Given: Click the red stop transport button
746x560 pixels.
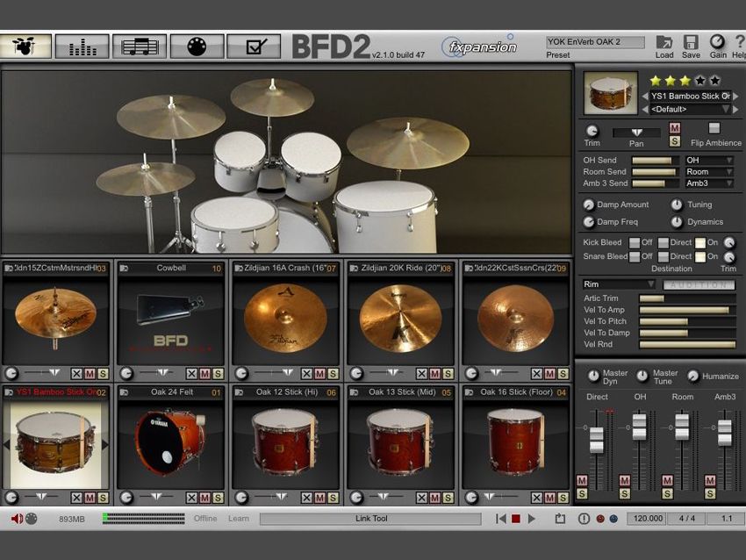Looking at the screenshot, I should click(x=516, y=519).
